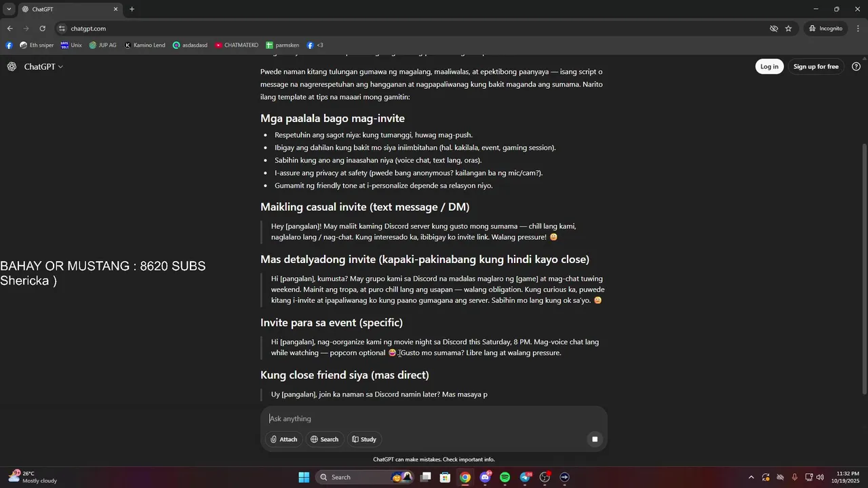Open a new tab
868x488 pixels.
click(x=132, y=9)
